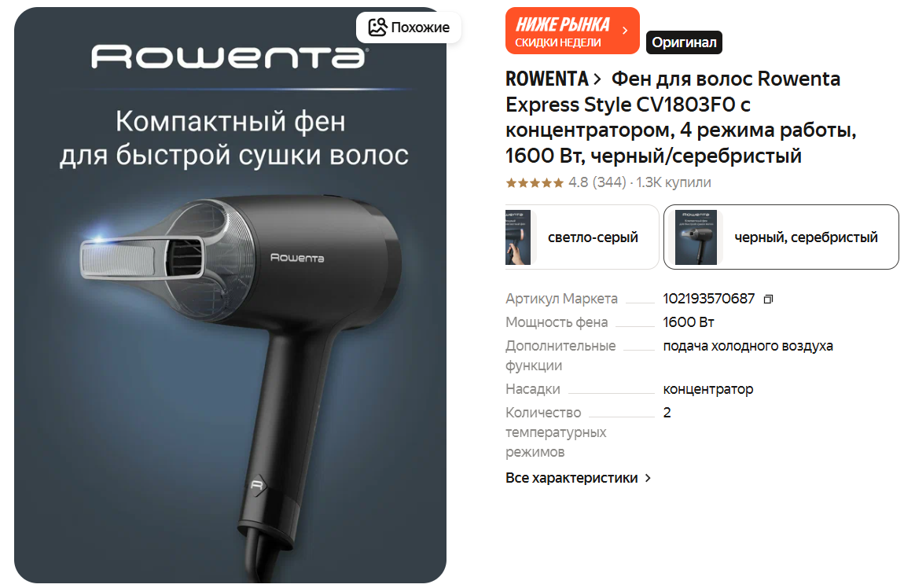Expand Все характеристики link

click(571, 478)
